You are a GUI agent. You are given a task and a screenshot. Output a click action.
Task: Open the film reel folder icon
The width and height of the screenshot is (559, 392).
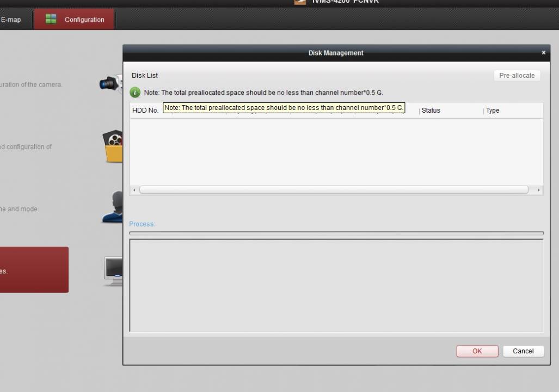[113, 146]
